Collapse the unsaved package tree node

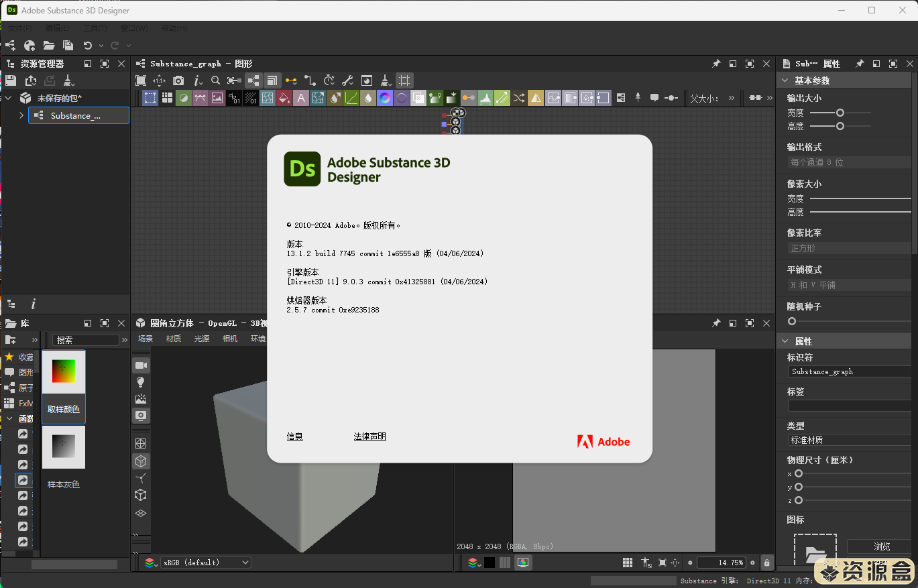(x=9, y=98)
